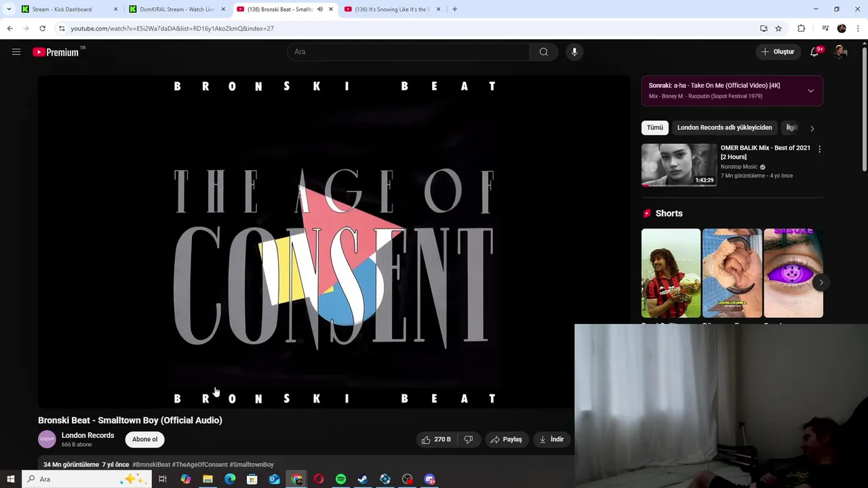Viewport: 868px width, 488px height.
Task: Show more filter chips arrow
Action: (x=812, y=128)
